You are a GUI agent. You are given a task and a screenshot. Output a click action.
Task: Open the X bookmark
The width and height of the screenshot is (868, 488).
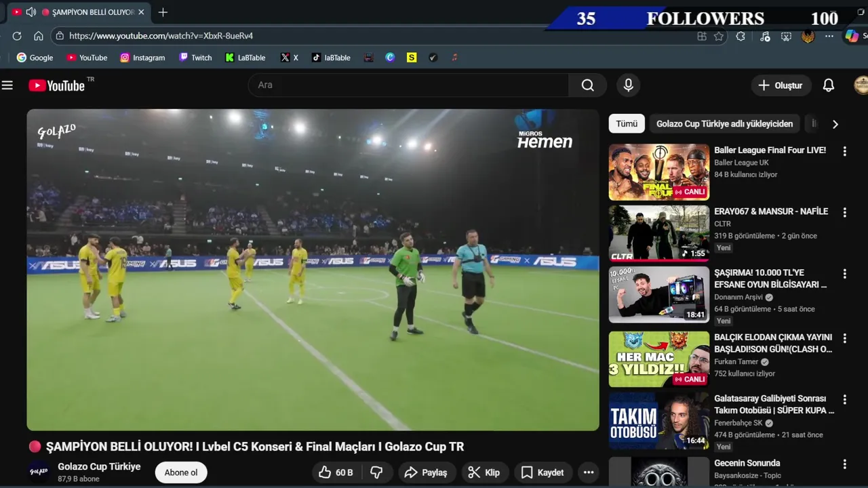pos(290,58)
